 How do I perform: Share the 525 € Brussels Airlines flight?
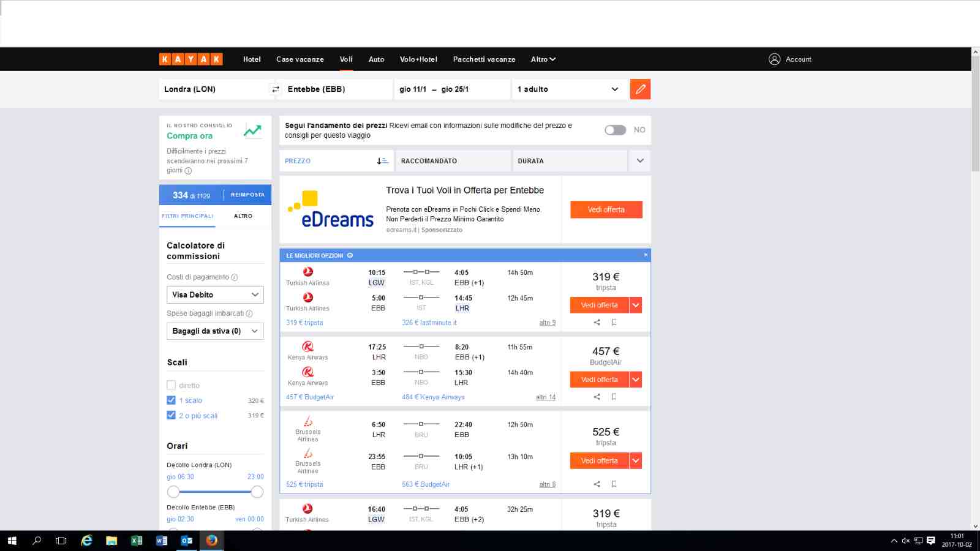point(597,484)
